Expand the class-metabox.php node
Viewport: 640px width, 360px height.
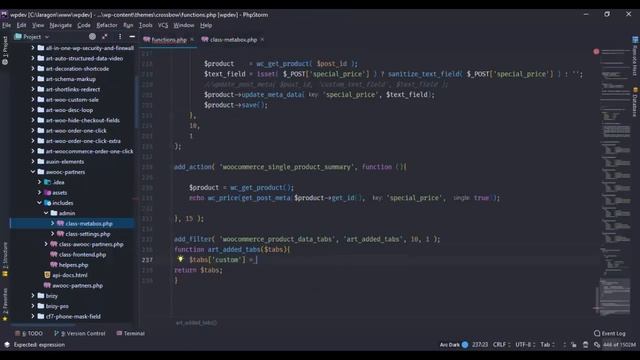[x=53, y=223]
